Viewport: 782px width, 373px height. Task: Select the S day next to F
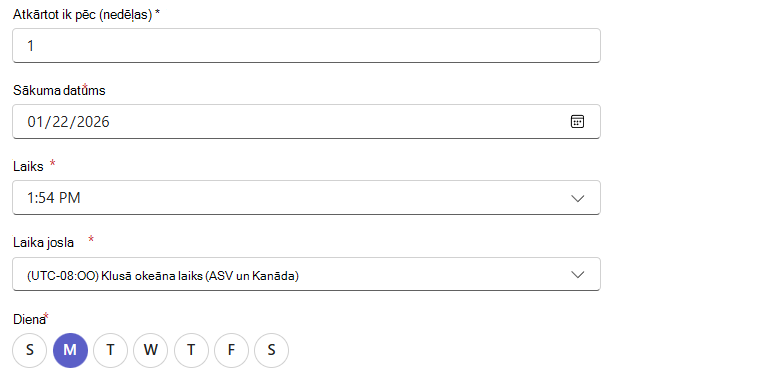(271, 351)
